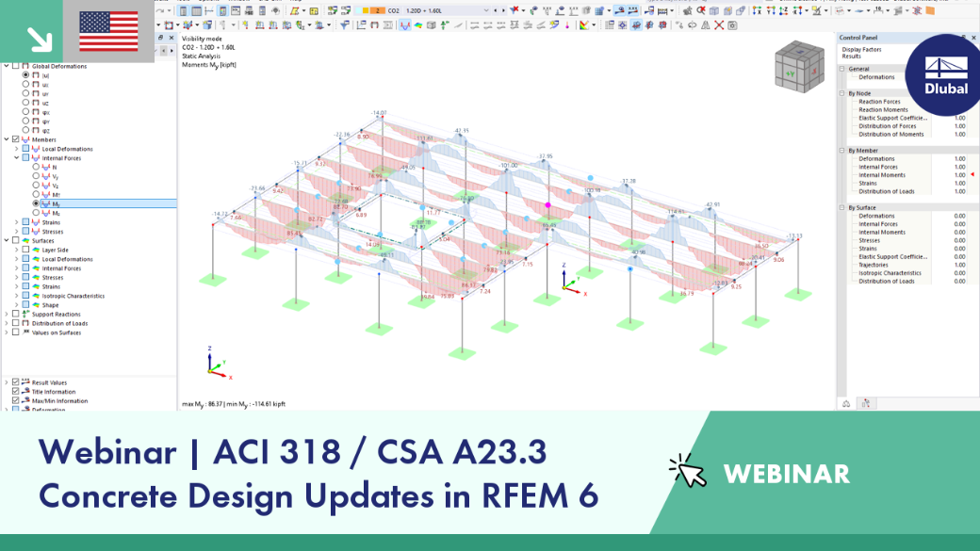Collapse the Surfaces tree node
Image resolution: width=980 pixels, height=551 pixels.
pyautogui.click(x=7, y=240)
